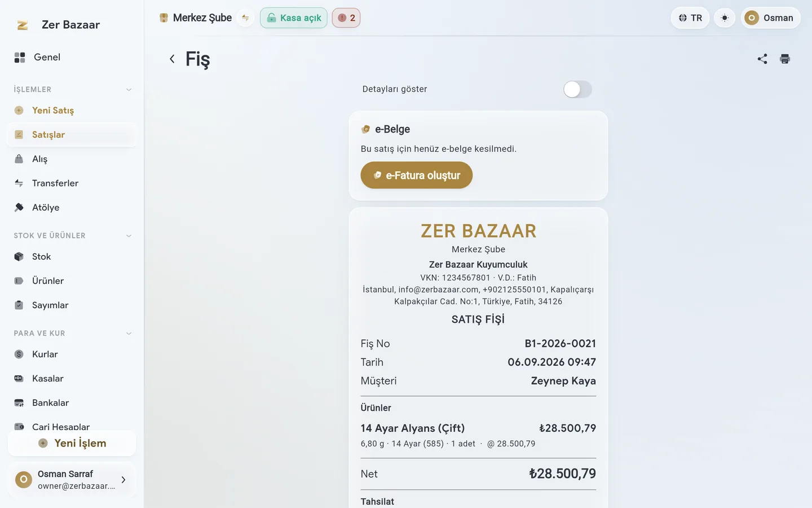This screenshot has height=508, width=812.
Task: Open the alerts badge showing 2
Action: tap(346, 18)
